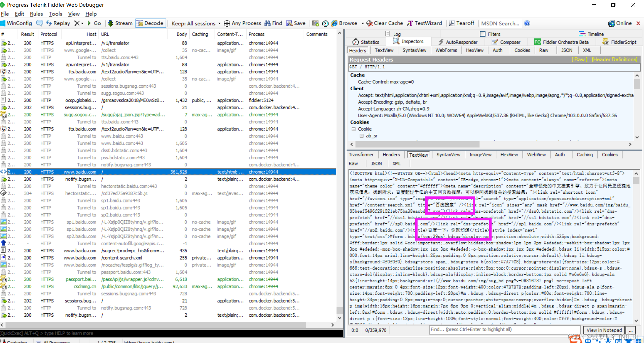
Task: Toggle the Filters checkbox
Action: click(482, 34)
